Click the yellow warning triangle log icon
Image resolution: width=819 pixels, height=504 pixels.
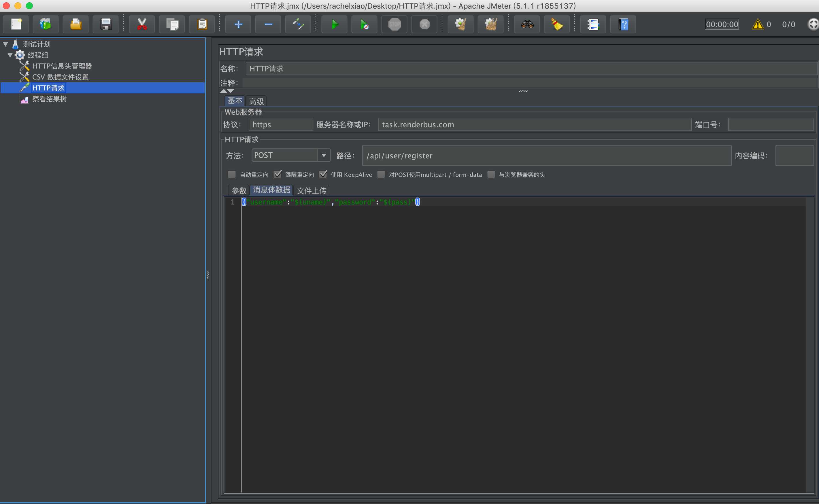pos(758,24)
